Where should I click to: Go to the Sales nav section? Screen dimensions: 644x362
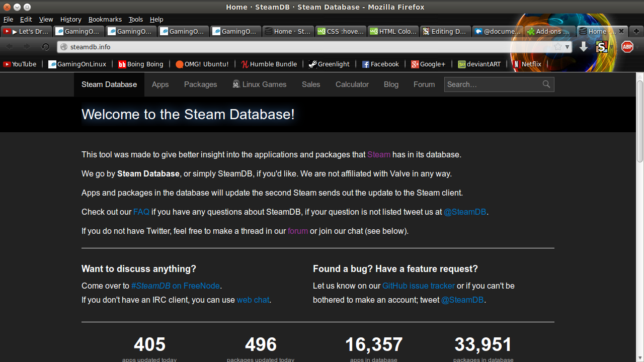[311, 84]
